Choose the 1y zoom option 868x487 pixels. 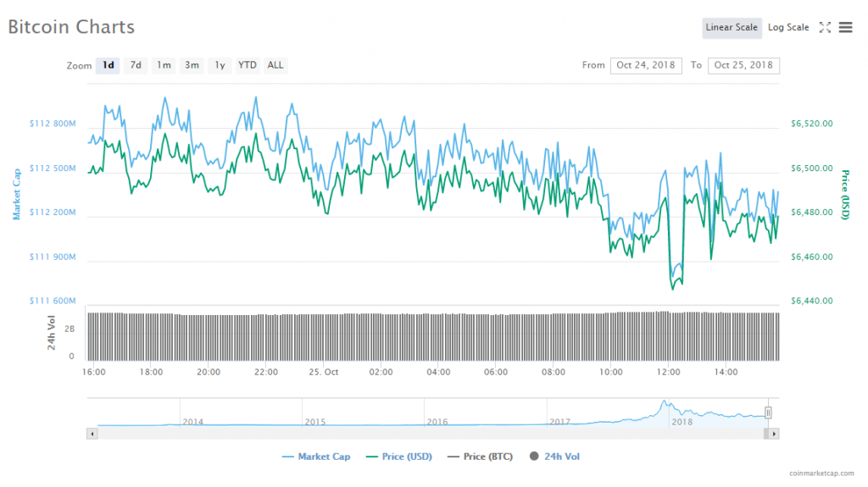coord(220,65)
